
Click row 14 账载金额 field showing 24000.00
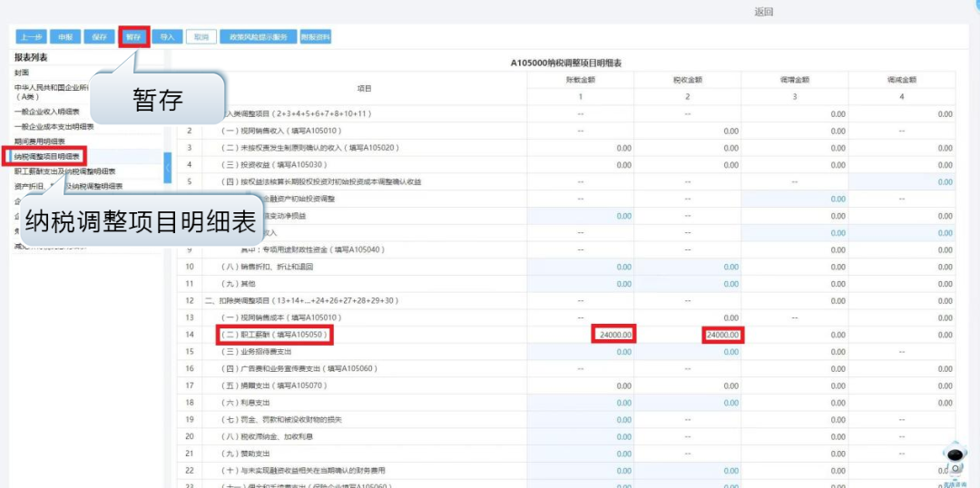(x=614, y=335)
